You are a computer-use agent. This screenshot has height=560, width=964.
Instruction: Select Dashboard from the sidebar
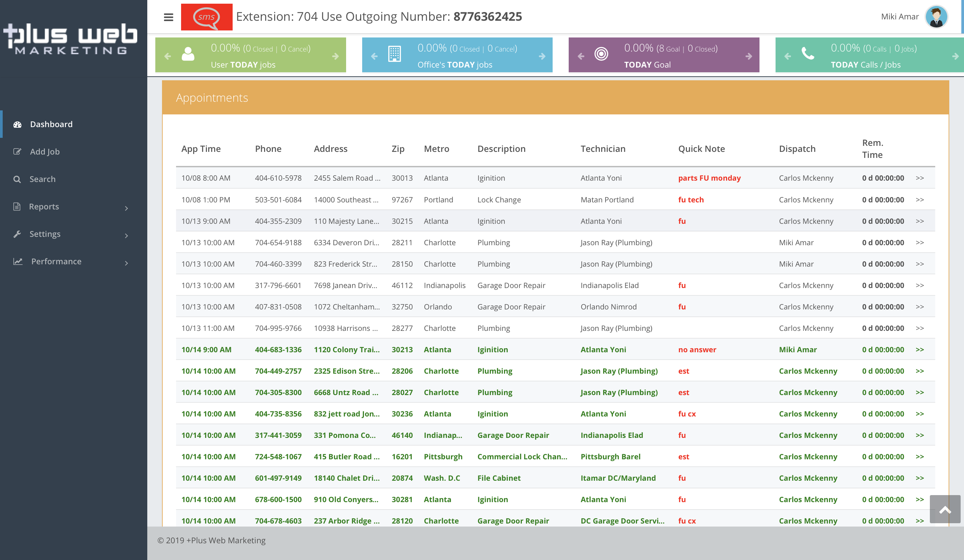[x=51, y=124]
